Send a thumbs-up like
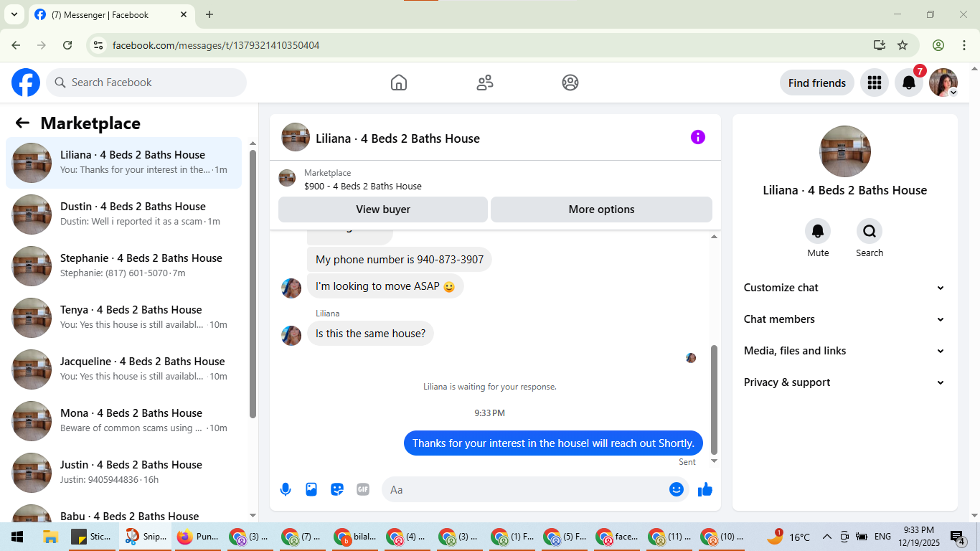980x551 pixels. [705, 489]
